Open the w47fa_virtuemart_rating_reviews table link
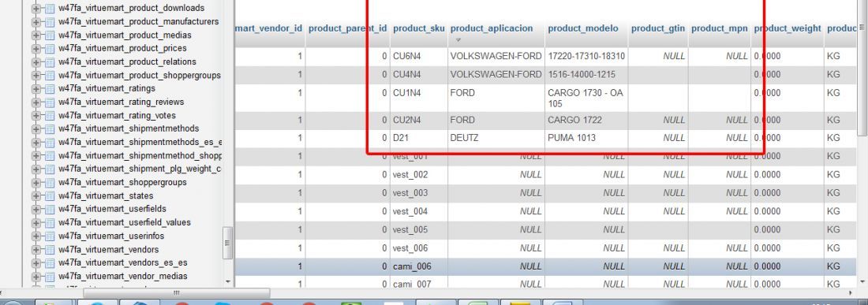868x305 pixels. (x=122, y=102)
